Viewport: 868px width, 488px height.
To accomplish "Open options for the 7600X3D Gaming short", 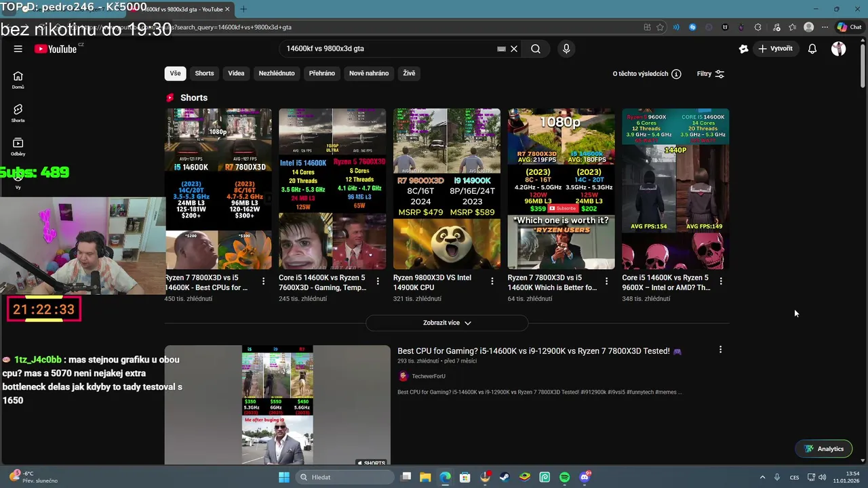I will (x=378, y=281).
